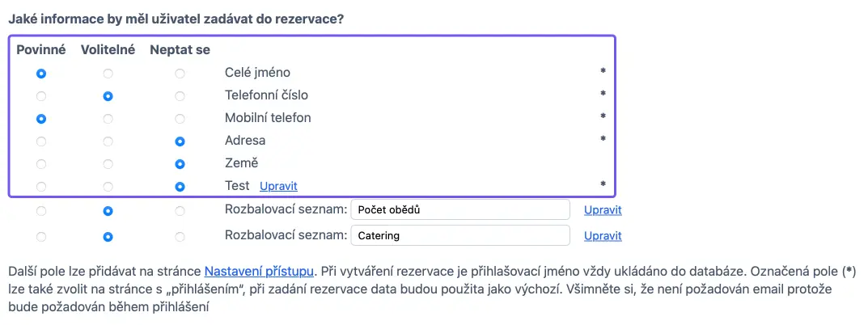Open Upravit link for Počet obědů
The width and height of the screenshot is (868, 325).
click(x=603, y=210)
